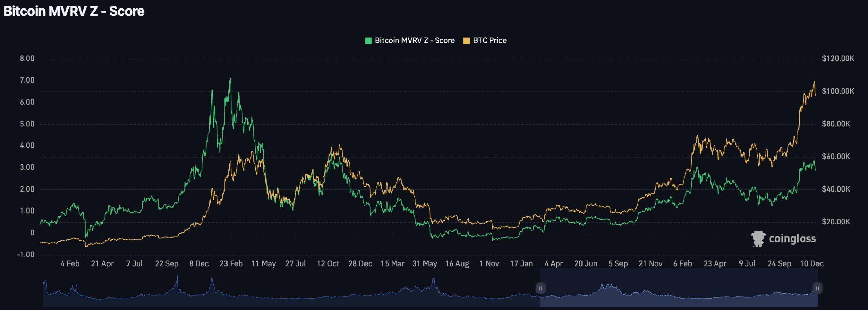Click the 16 Aug date label
Screen dimensions: 868x310
tap(457, 264)
